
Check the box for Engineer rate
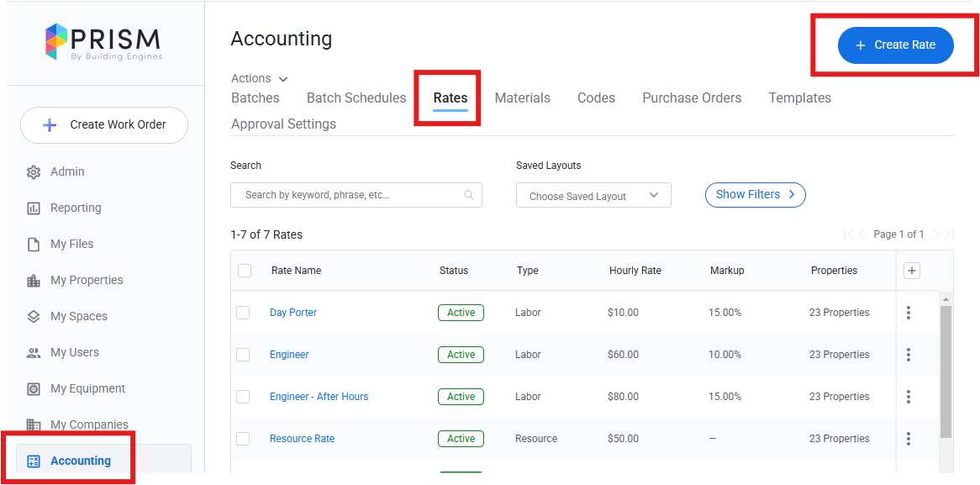click(243, 355)
